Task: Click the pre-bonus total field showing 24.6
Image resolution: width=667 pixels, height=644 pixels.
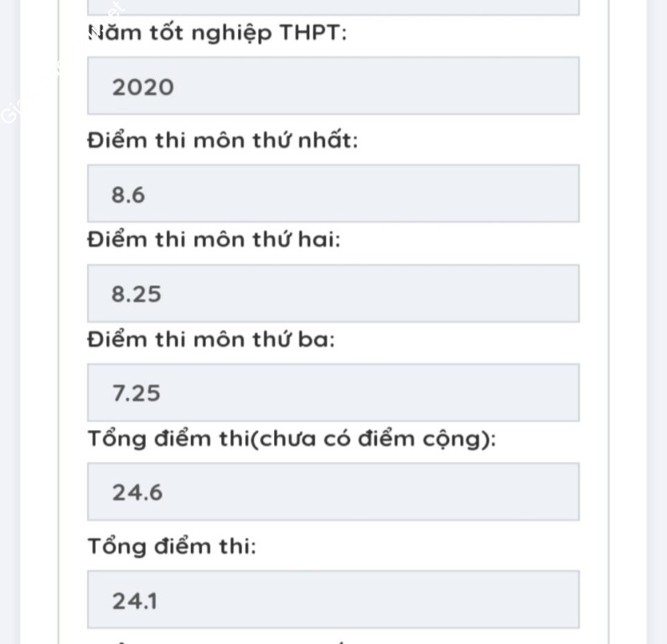Action: click(333, 491)
